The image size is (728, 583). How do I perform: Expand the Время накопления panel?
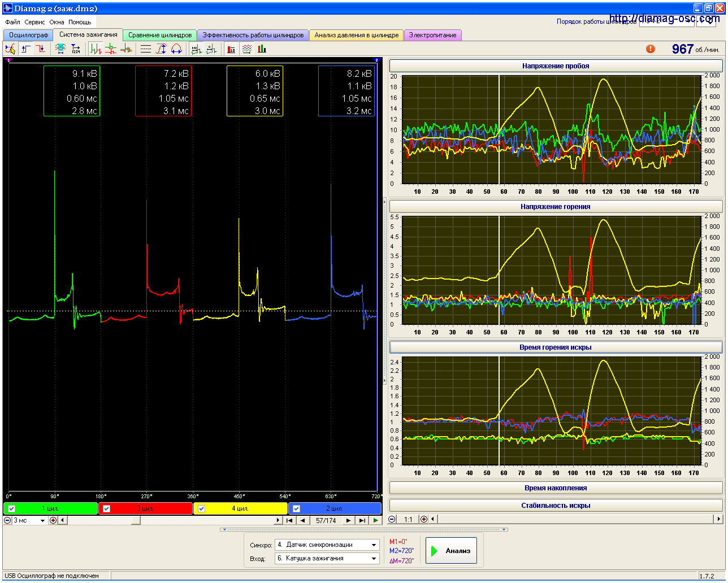pos(556,488)
